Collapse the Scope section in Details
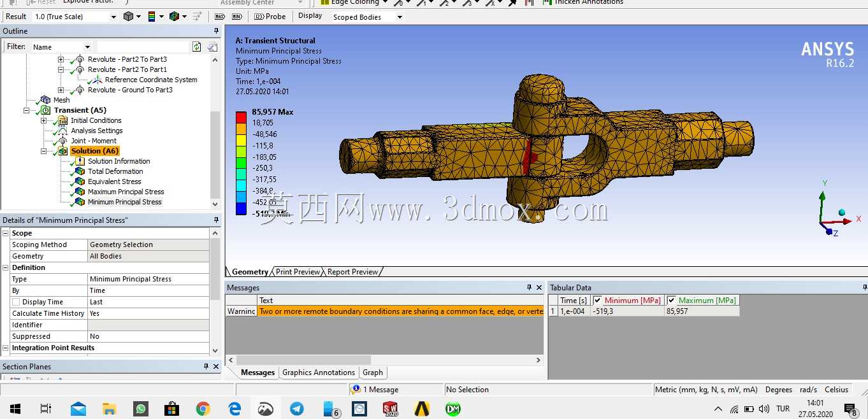 pos(6,233)
